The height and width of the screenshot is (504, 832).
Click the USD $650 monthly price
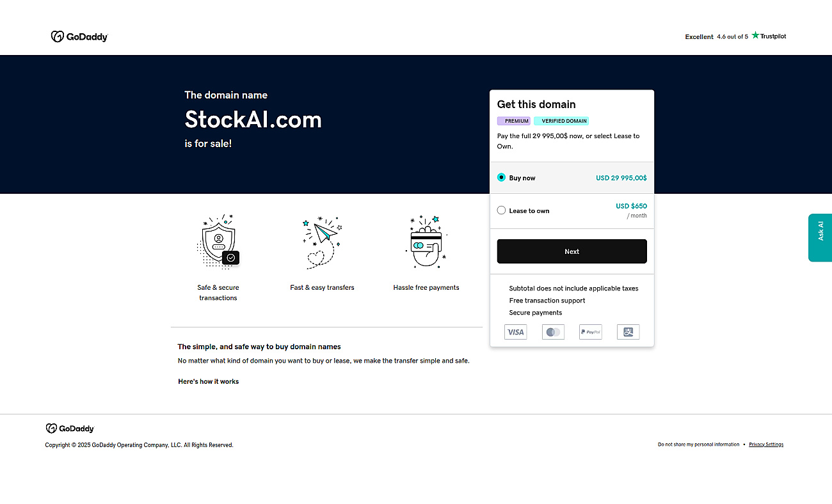coord(631,206)
